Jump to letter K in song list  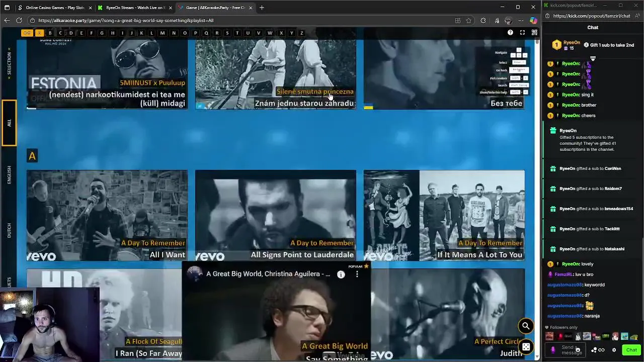[x=141, y=33]
